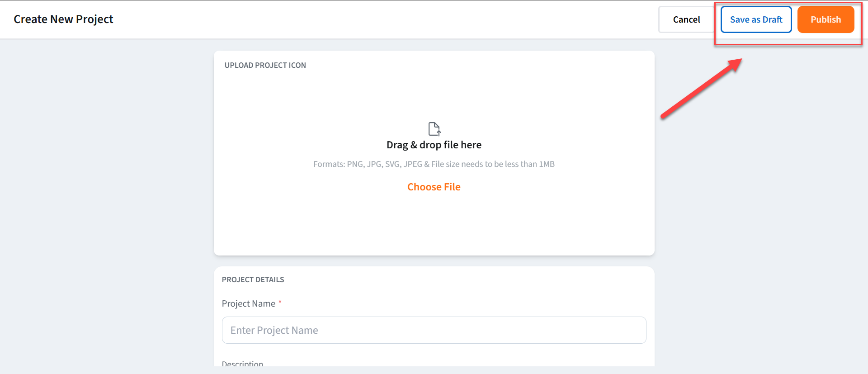Click the red required asterisk

[280, 302]
